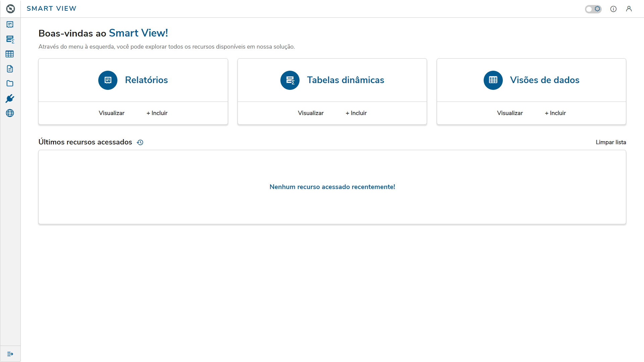Image resolution: width=644 pixels, height=362 pixels.
Task: Click + Incluir under Relatórios
Action: pyautogui.click(x=157, y=113)
